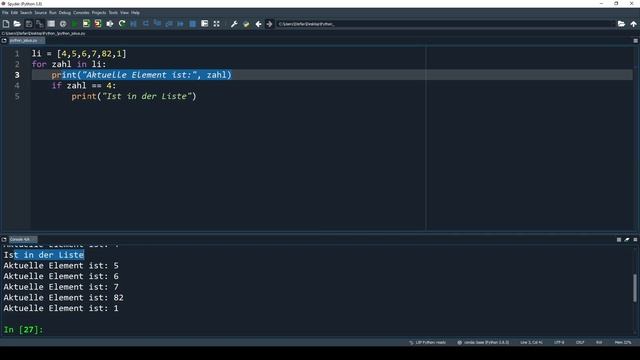The width and height of the screenshot is (640, 360).
Task: Open the Projects menu
Action: [99, 13]
